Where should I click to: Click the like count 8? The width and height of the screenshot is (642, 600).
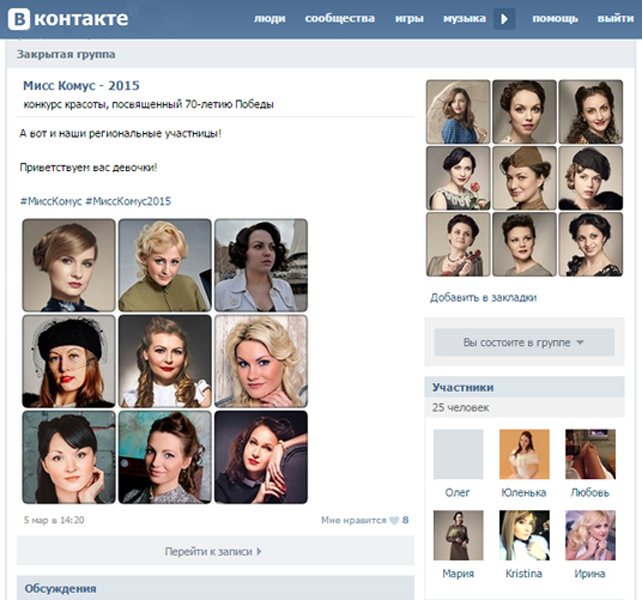pyautogui.click(x=405, y=520)
